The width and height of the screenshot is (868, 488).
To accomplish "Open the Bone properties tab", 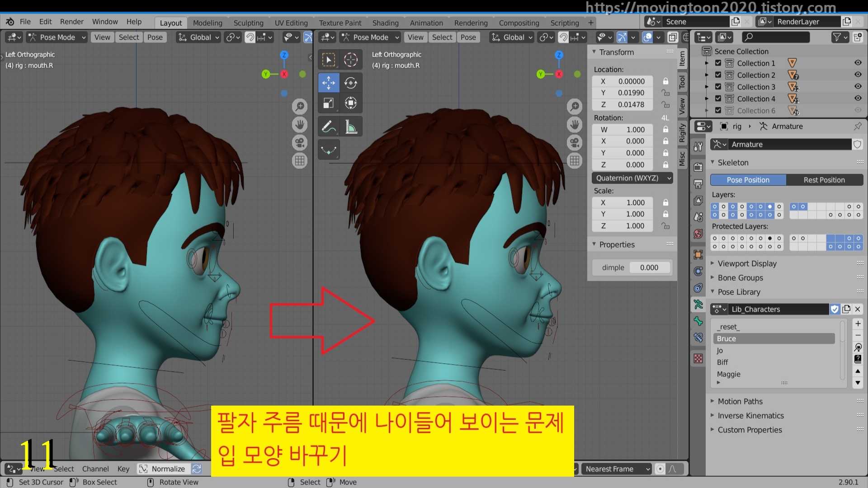I will click(x=698, y=321).
